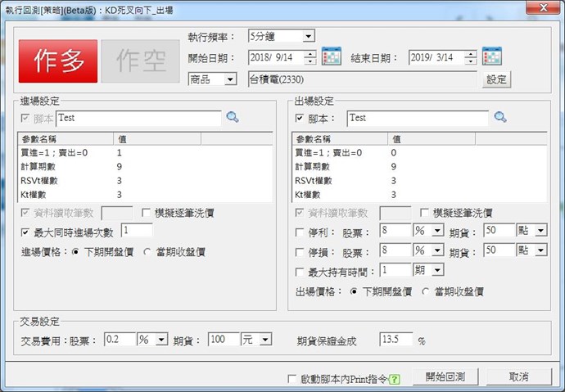Viewport: 565px width, 392px height.
Task: Select the grey 作空 short position button
Action: click(141, 61)
